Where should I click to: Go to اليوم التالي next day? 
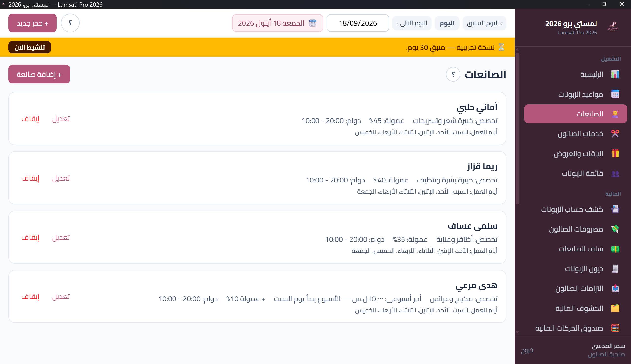pos(412,23)
